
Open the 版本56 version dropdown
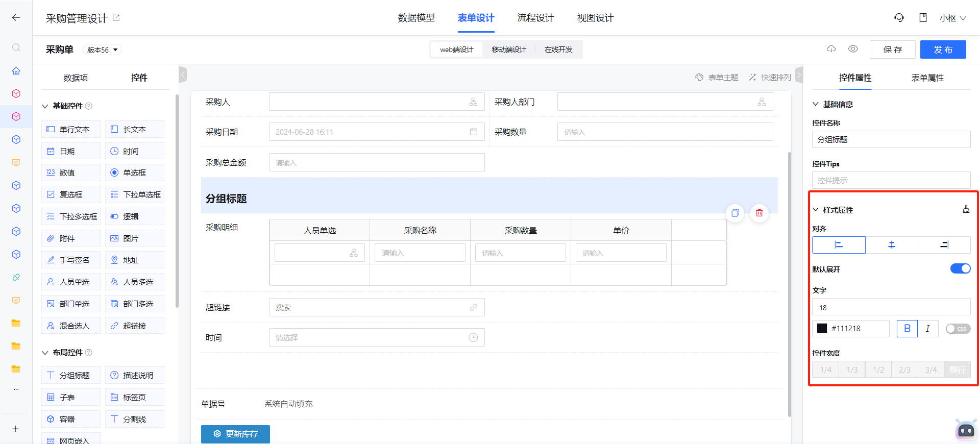click(x=102, y=50)
